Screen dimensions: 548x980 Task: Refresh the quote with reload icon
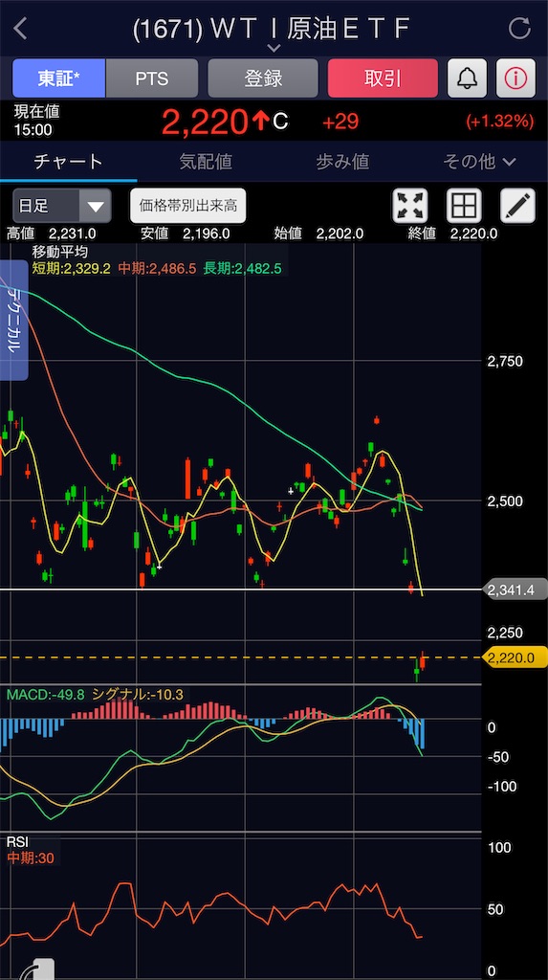coord(519,29)
